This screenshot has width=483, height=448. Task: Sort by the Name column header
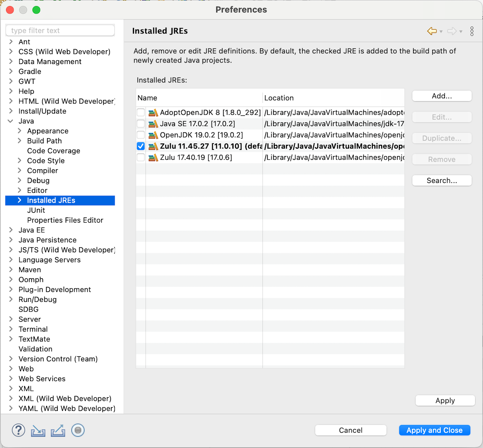(x=199, y=98)
